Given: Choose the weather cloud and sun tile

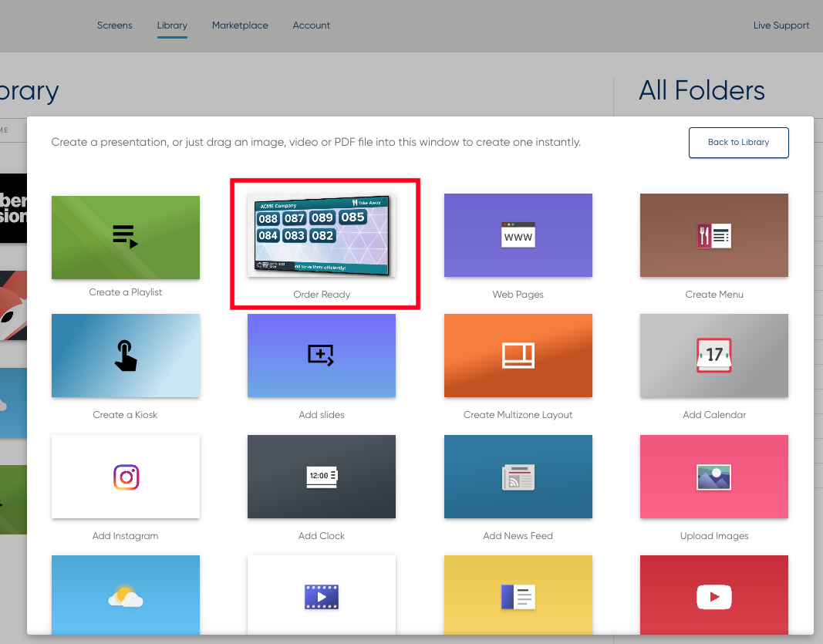Looking at the screenshot, I should 125,595.
